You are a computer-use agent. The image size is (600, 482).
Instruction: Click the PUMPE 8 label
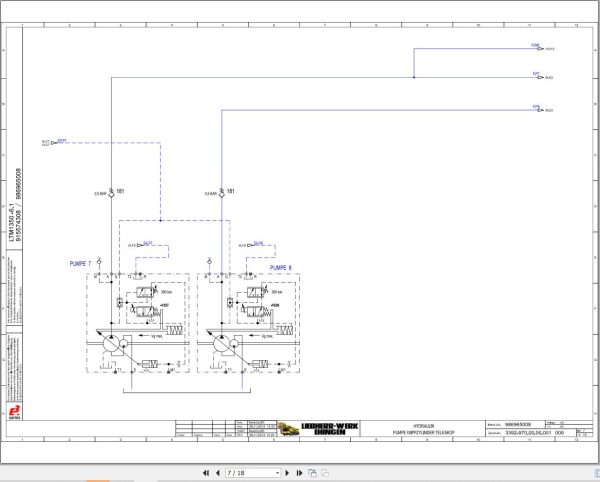pos(280,268)
